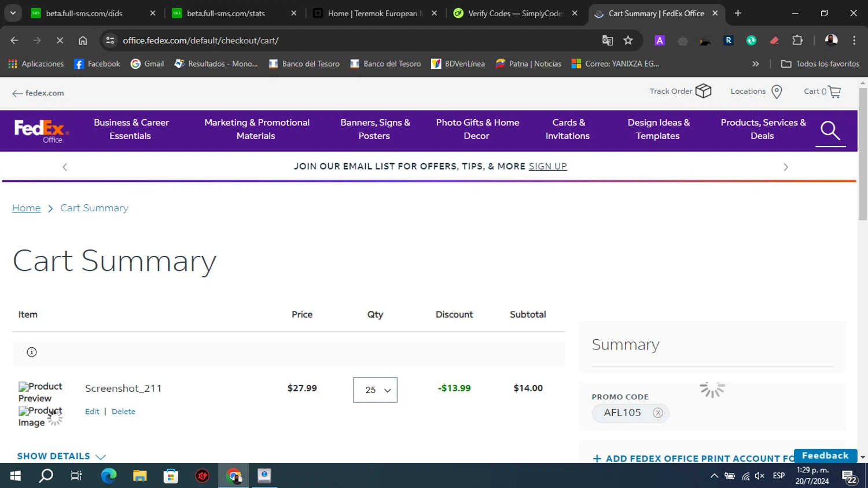Open Aplicaciones apps bookmark
868x488 pixels.
(36, 64)
